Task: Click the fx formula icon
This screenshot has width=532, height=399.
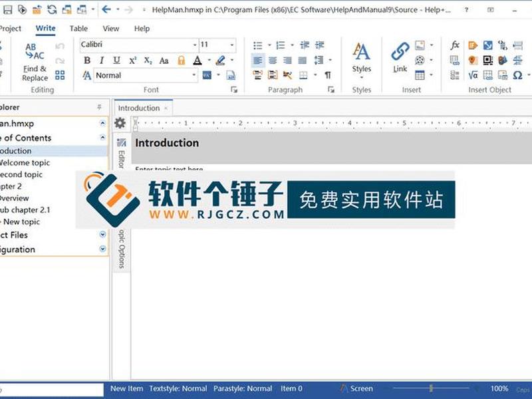Action: tap(455, 45)
